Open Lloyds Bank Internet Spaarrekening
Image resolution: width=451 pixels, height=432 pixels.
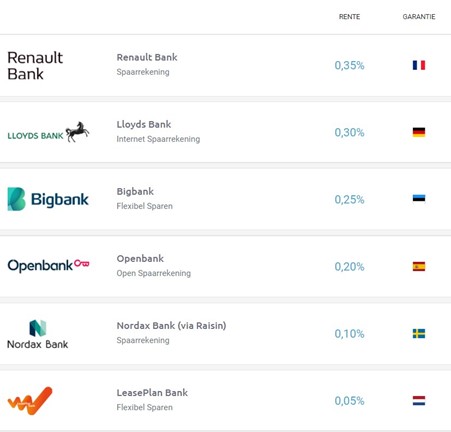[158, 139]
